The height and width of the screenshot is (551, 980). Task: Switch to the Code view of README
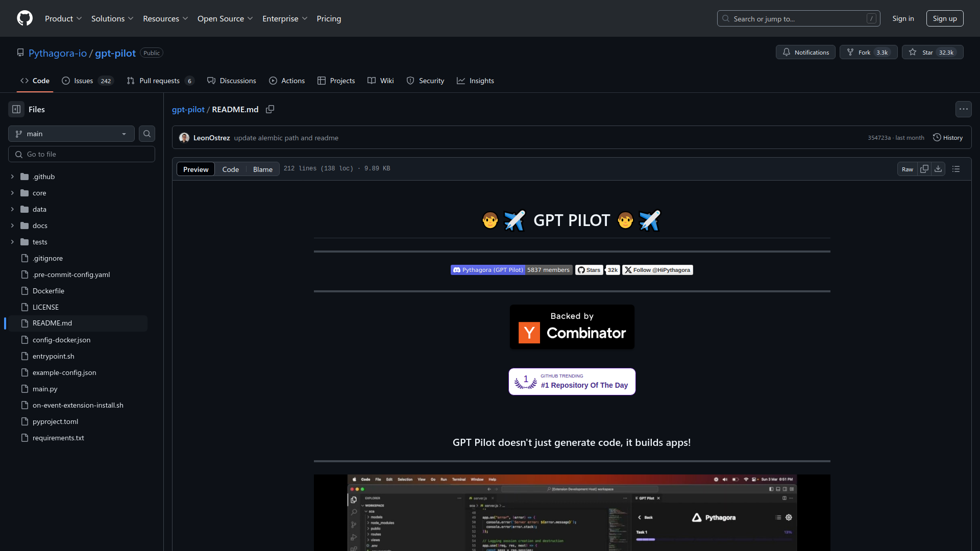(231, 169)
